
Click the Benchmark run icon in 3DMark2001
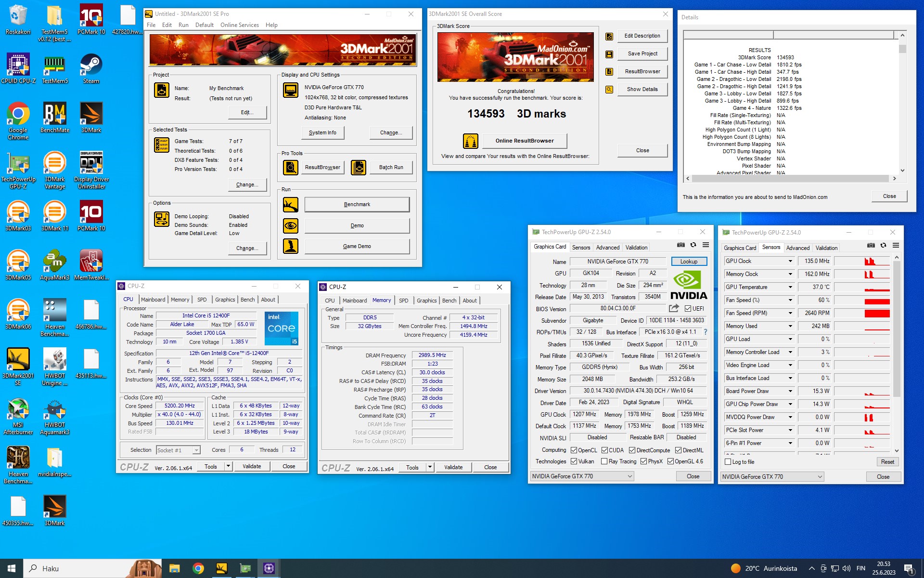tap(291, 205)
